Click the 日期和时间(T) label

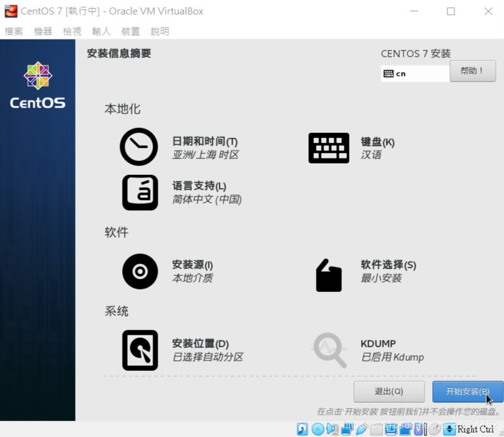point(205,141)
